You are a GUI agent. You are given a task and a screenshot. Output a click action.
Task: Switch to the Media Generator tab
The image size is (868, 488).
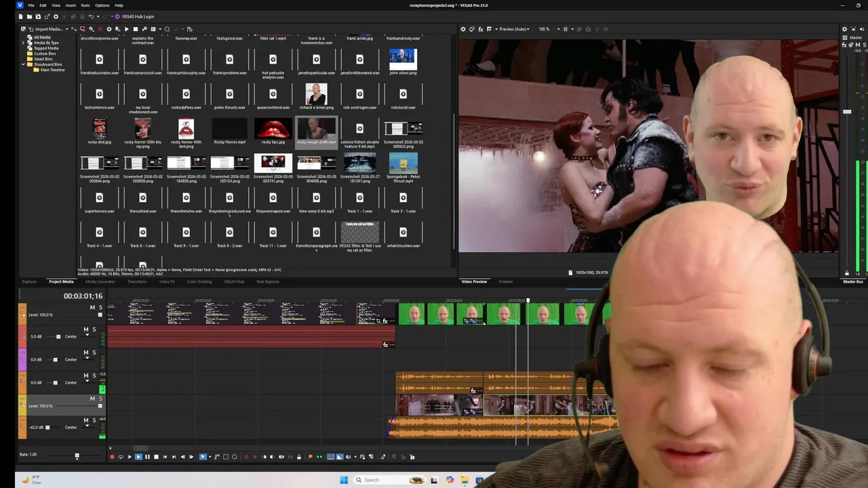tap(100, 281)
